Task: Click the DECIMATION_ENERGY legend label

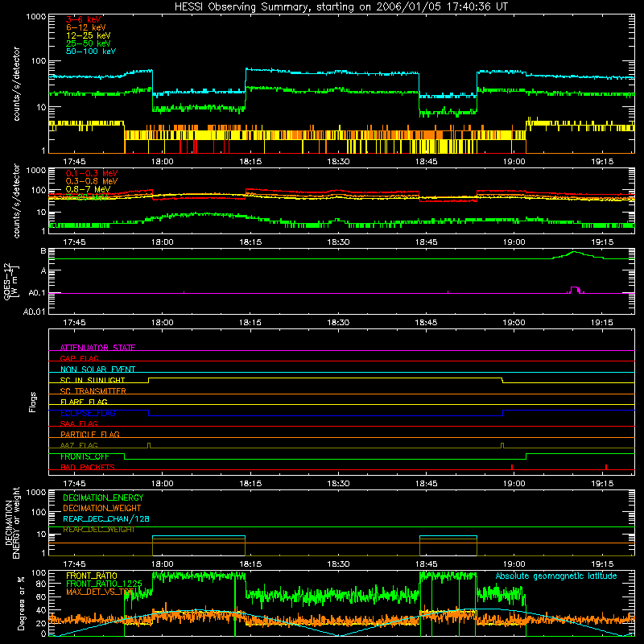Action: coord(103,497)
